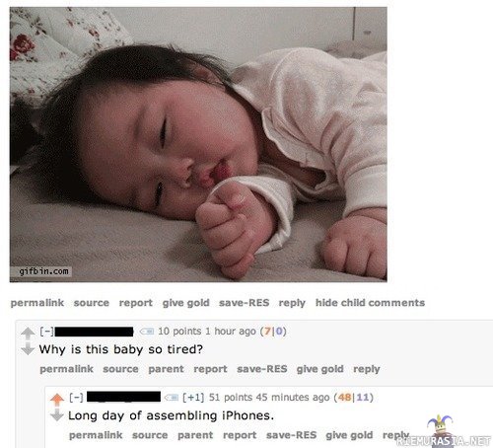Click the gifbin.com watermark on the image
Image resolution: width=493 pixels, height=448 pixels.
[x=43, y=271]
